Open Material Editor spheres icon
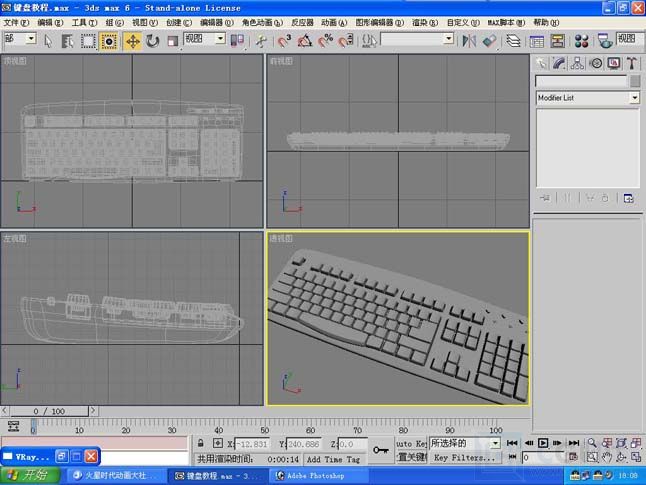This screenshot has width=646, height=485. click(581, 41)
